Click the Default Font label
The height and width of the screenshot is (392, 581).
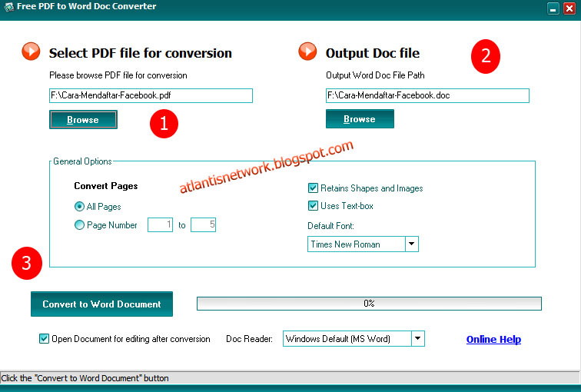[x=330, y=226]
